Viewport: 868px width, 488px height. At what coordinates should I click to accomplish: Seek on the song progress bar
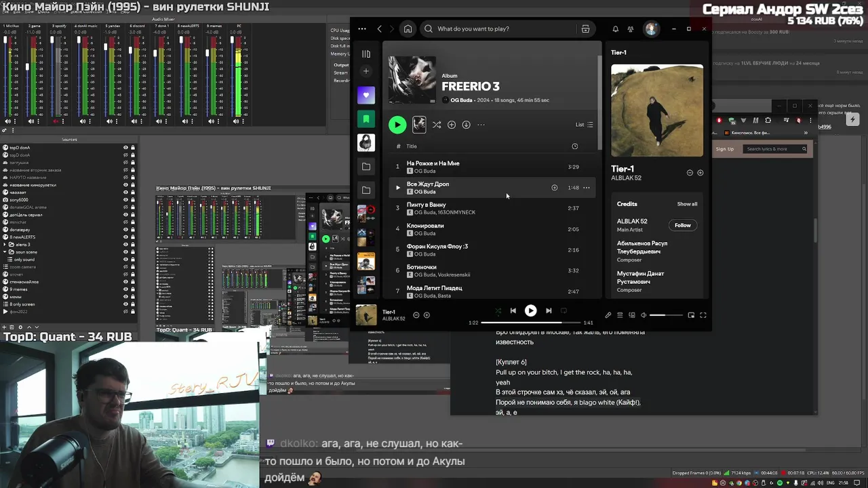(x=531, y=323)
